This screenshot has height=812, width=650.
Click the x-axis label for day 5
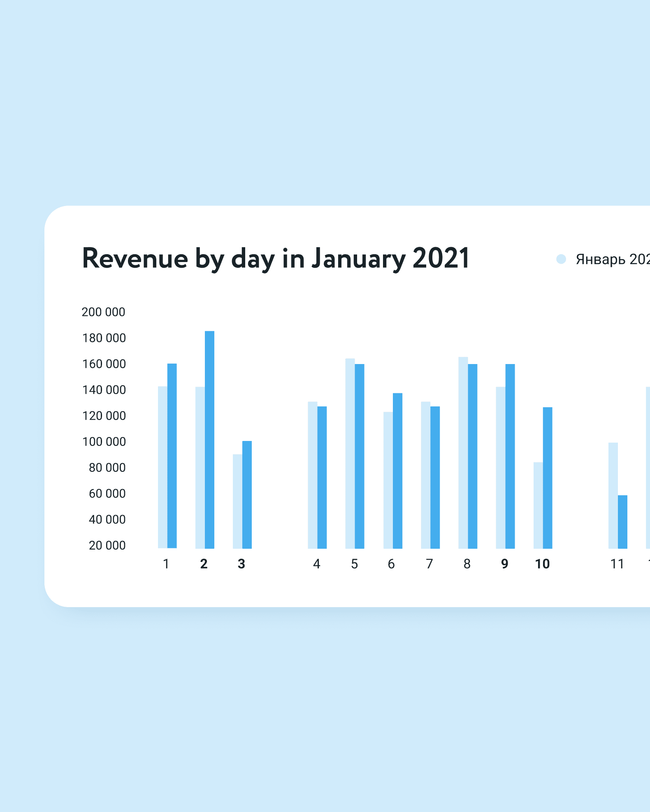click(x=354, y=564)
